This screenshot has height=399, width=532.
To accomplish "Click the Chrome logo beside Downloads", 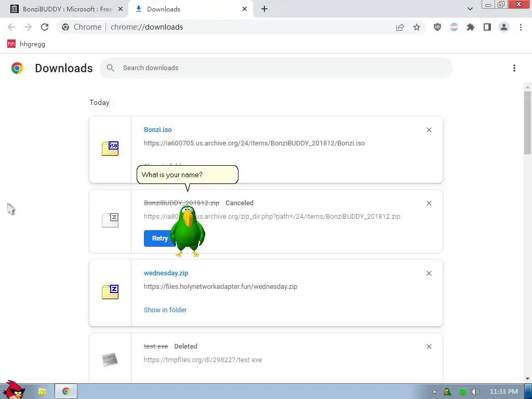I will click(x=17, y=68).
